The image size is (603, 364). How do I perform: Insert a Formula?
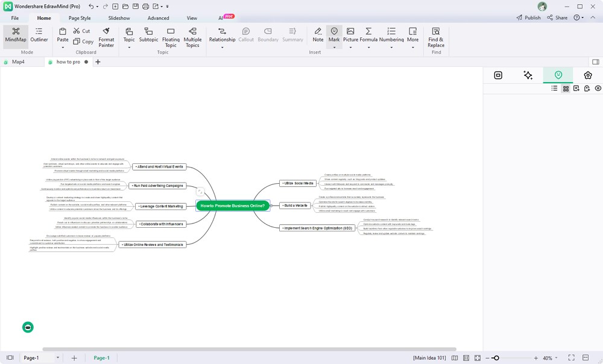point(368,34)
